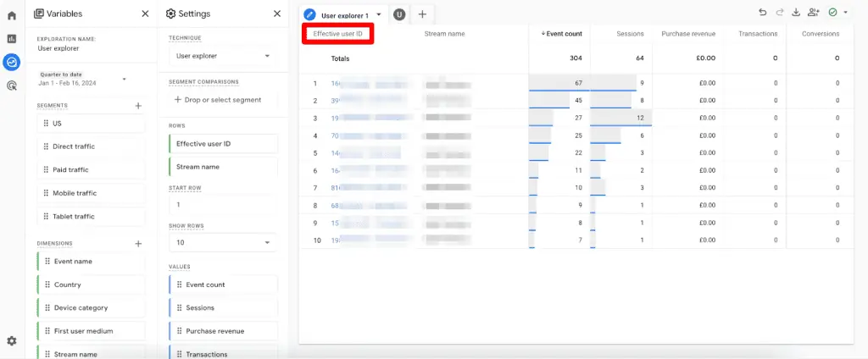Click Sessions value chip

coord(223,307)
